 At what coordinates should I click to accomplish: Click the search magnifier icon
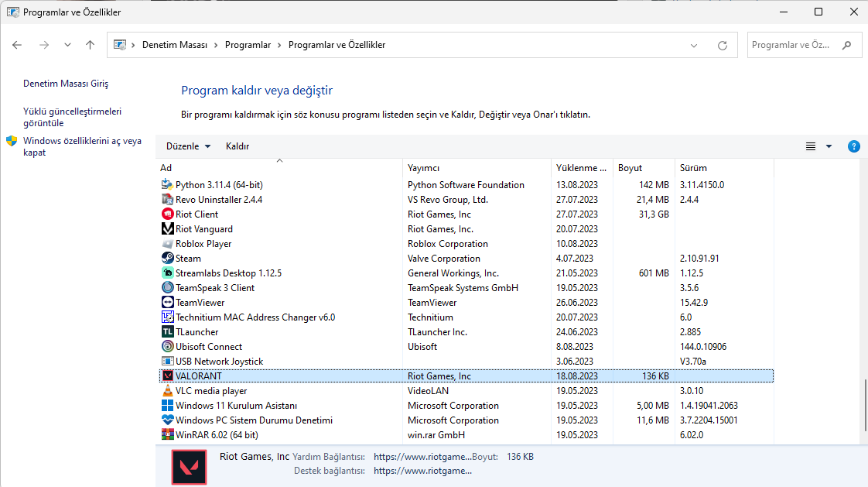(846, 46)
